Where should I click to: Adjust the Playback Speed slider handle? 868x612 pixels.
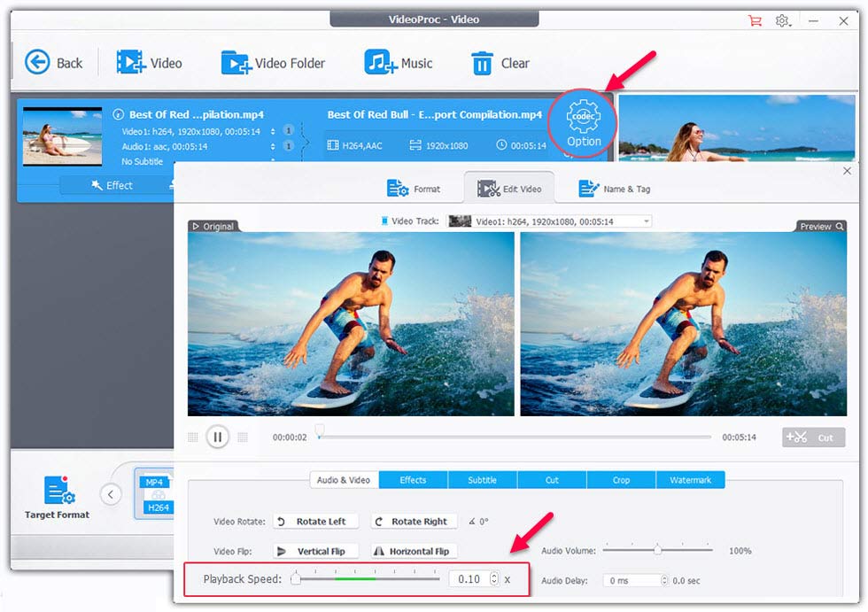(x=296, y=579)
